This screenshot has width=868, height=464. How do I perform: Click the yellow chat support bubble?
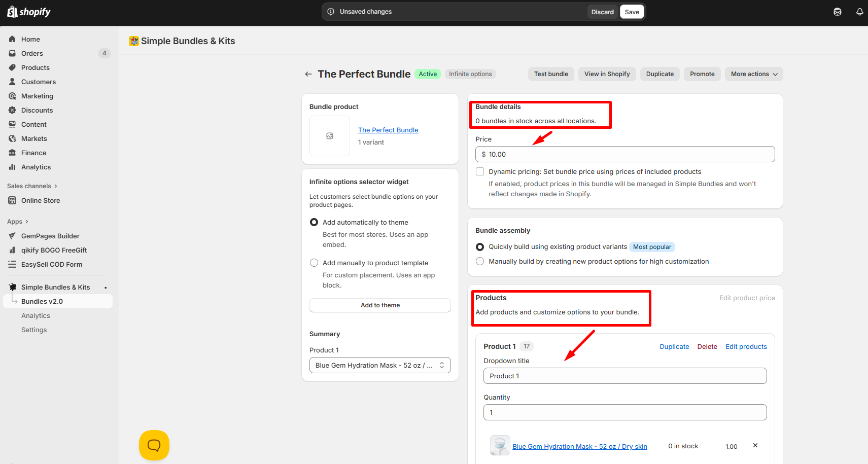pyautogui.click(x=154, y=445)
